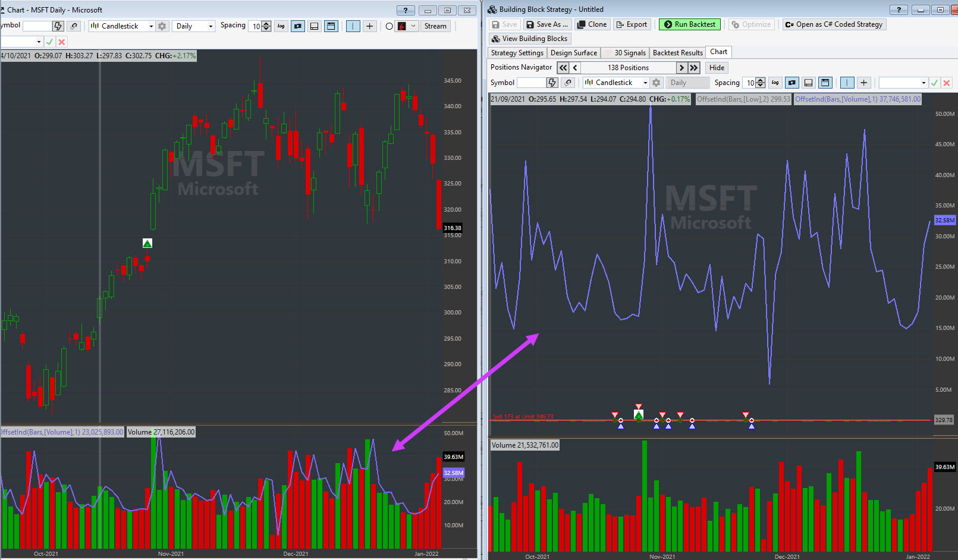Go to previous position in Positions Navigator
Screen dimensions: 958x560
575,68
